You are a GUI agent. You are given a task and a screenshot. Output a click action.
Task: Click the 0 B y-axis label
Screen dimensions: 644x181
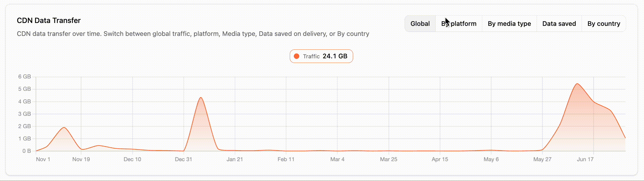(26, 151)
